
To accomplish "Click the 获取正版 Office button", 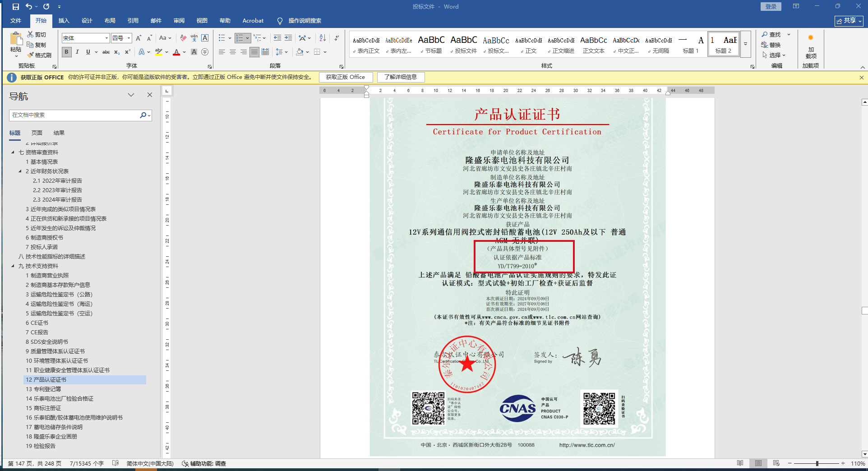I will click(x=346, y=77).
